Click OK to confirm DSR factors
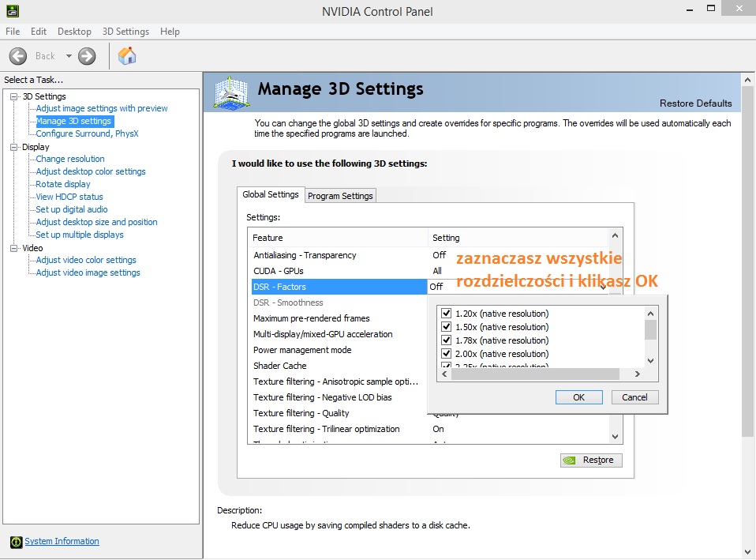 (578, 397)
